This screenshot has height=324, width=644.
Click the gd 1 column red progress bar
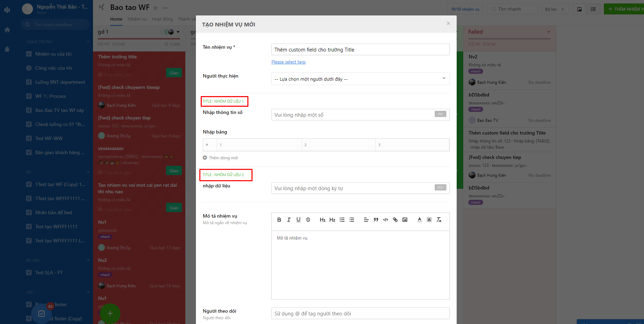(x=139, y=39)
